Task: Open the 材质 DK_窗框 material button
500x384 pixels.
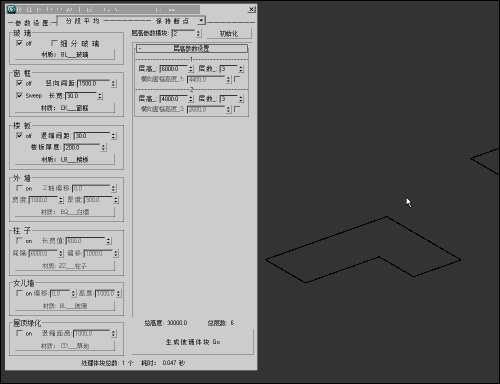Action: 65,108
